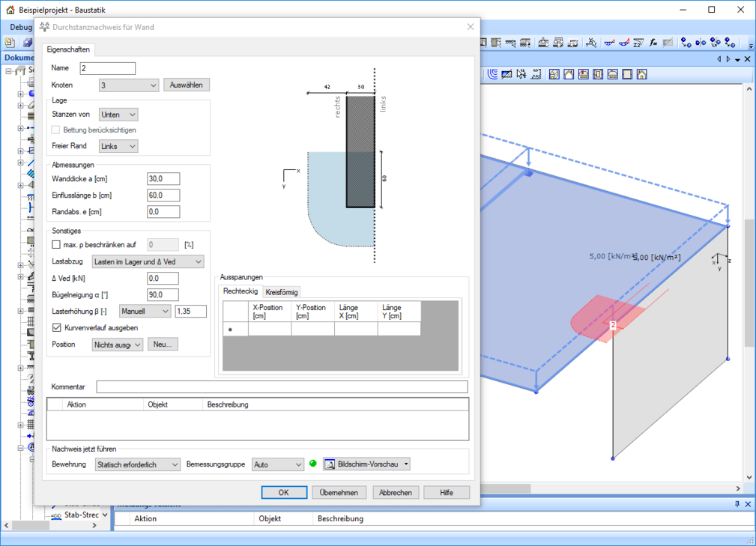Enable the max. ρ beschränken auf checkbox
The width and height of the screenshot is (756, 546).
pyautogui.click(x=56, y=244)
